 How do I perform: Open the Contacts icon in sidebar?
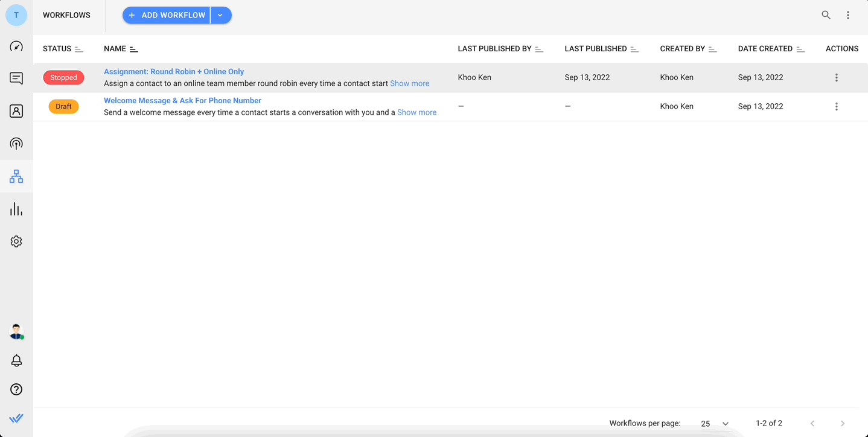(x=16, y=111)
